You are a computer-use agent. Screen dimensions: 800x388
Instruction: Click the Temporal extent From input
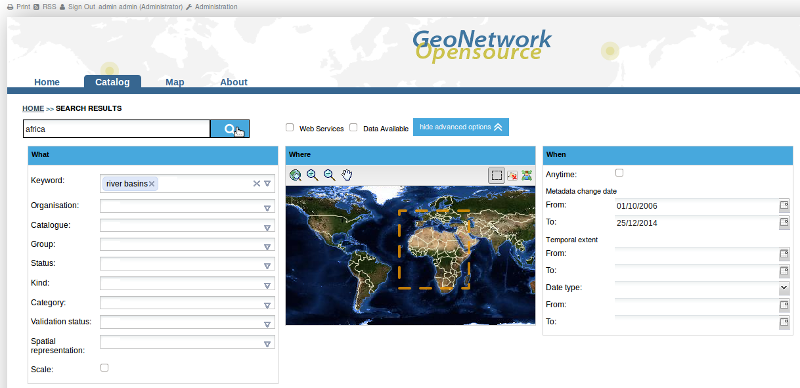coord(697,254)
